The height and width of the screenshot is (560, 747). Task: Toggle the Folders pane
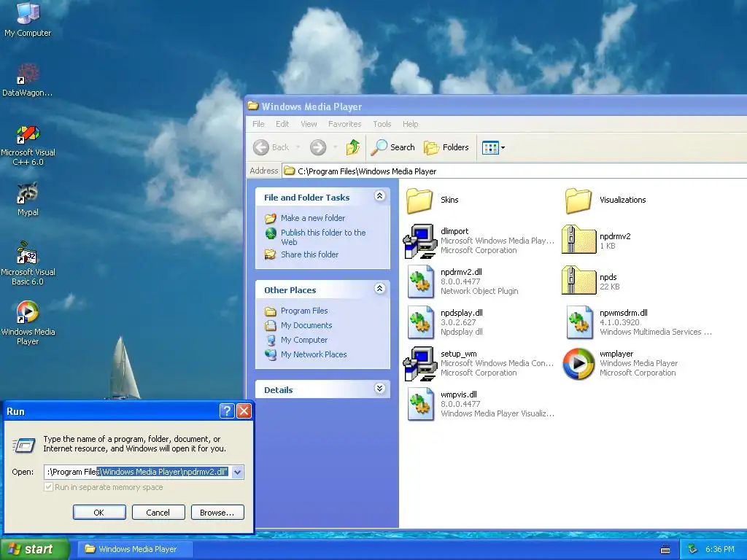(x=446, y=147)
